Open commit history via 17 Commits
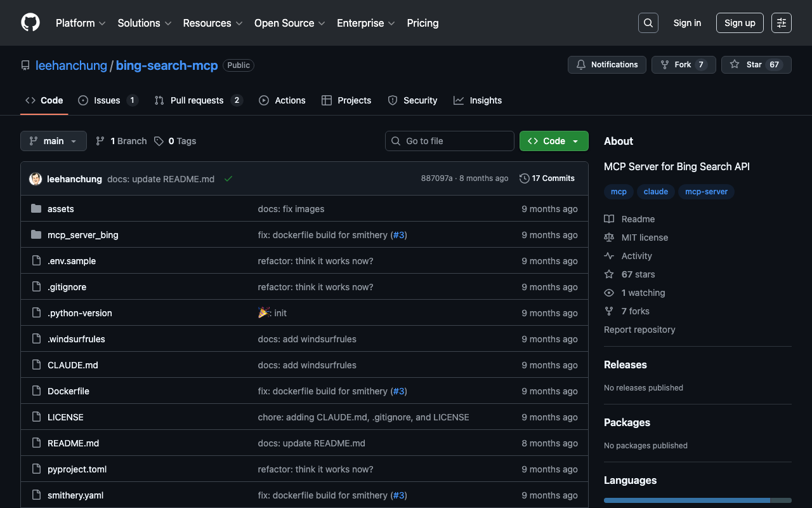 (547, 178)
